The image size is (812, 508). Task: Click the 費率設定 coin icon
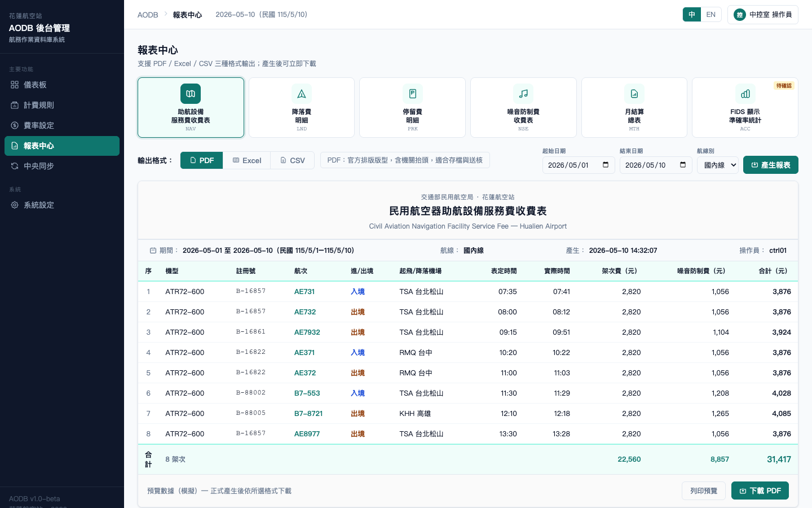pos(15,125)
